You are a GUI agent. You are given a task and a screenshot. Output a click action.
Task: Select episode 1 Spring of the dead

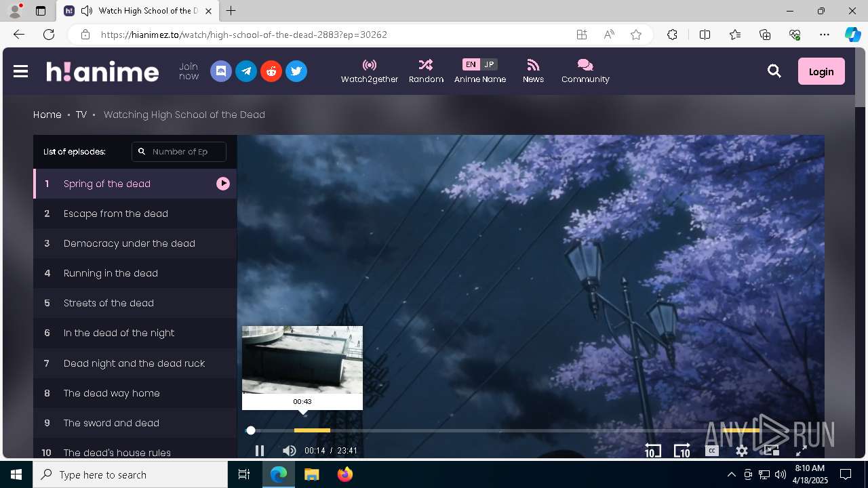tap(135, 184)
